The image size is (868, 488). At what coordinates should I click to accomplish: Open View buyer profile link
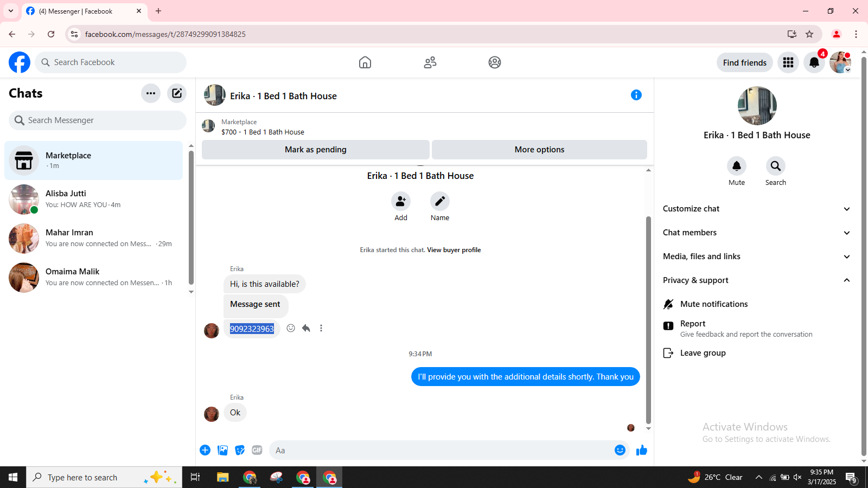click(454, 250)
